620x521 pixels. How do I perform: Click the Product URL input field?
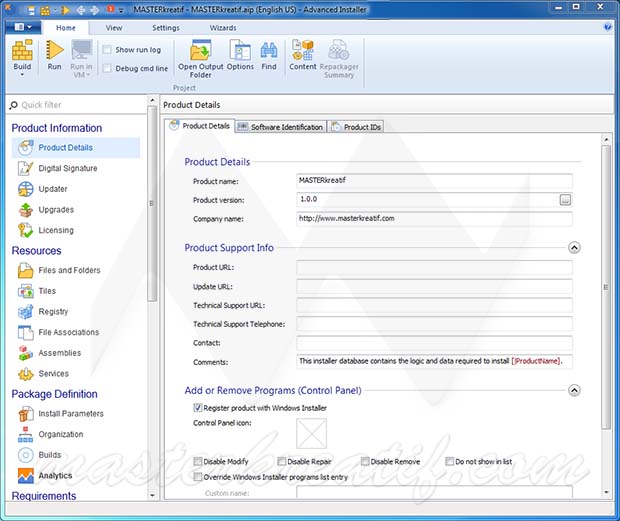click(434, 268)
